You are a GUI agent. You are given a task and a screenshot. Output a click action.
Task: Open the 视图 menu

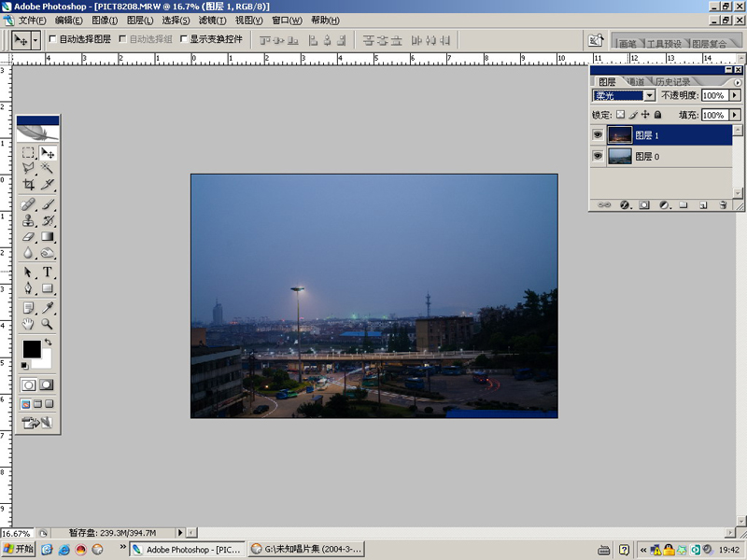tap(248, 21)
